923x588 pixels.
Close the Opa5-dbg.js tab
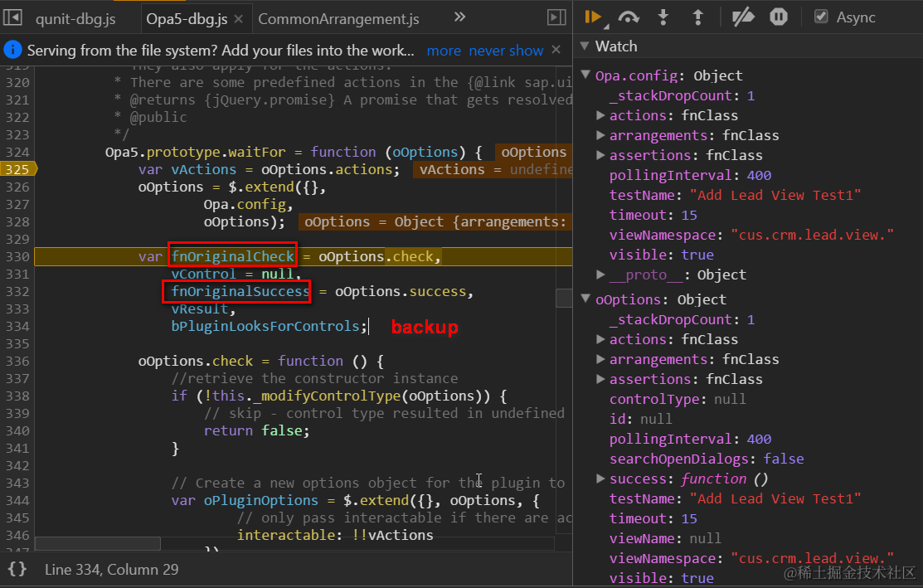click(x=238, y=19)
